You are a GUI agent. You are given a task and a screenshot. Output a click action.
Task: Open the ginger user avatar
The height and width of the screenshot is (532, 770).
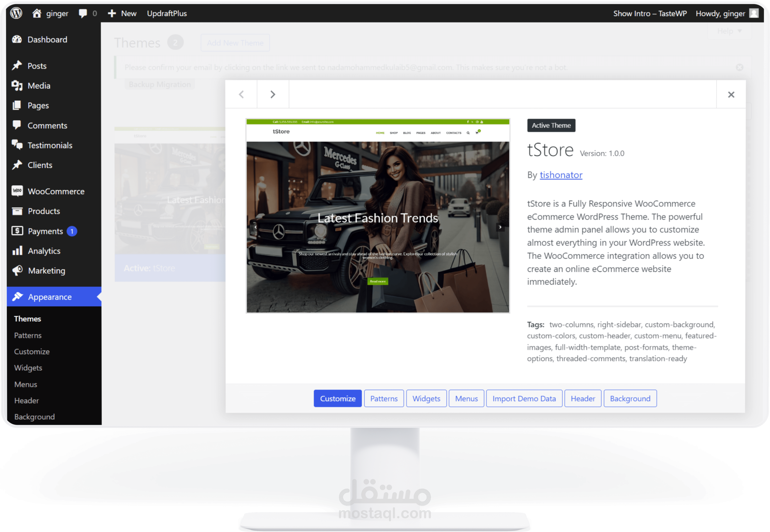tap(754, 13)
